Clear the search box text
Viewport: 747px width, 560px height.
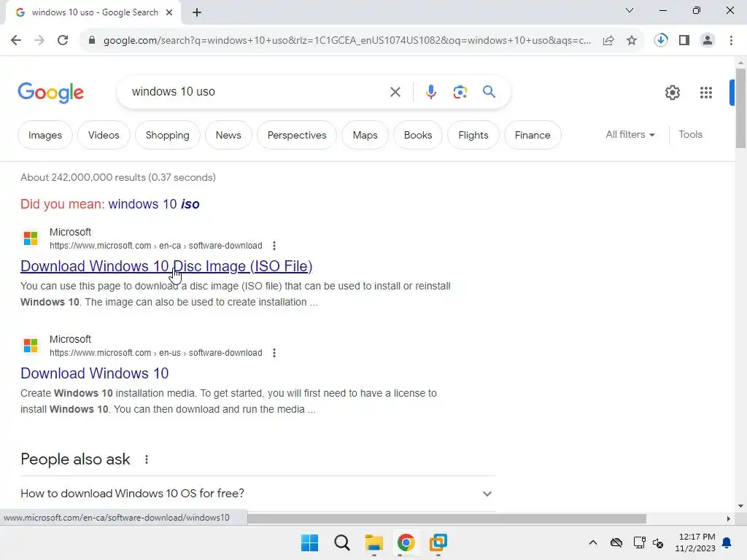[395, 92]
